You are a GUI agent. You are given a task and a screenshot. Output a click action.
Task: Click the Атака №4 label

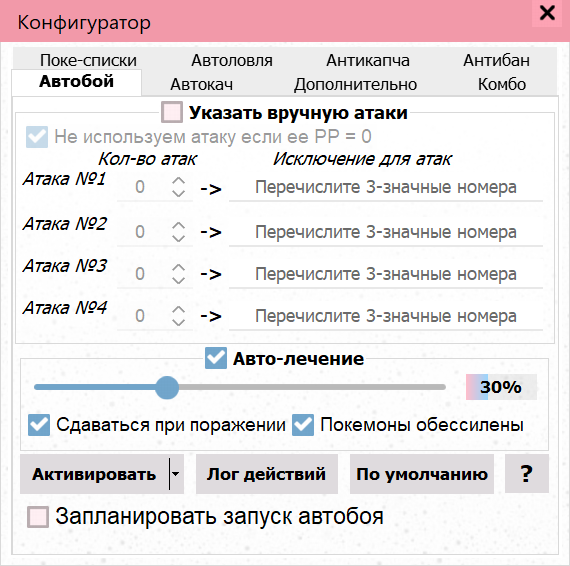65,308
